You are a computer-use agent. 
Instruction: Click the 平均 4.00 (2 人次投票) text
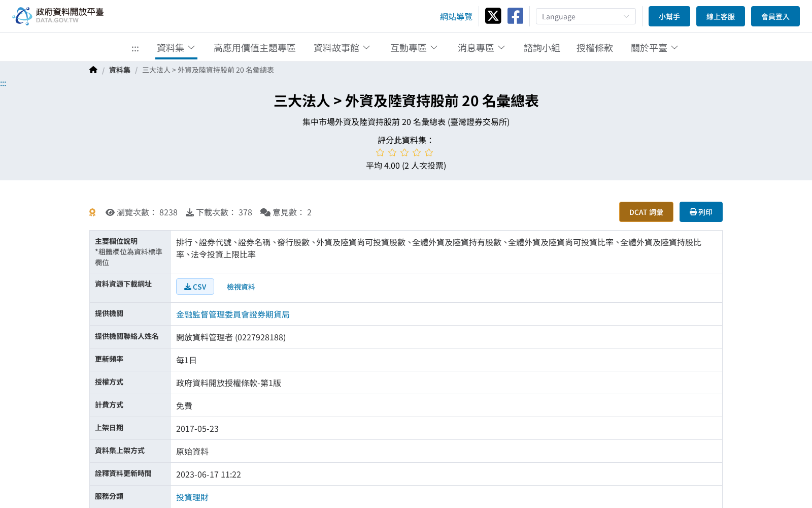[x=406, y=166]
